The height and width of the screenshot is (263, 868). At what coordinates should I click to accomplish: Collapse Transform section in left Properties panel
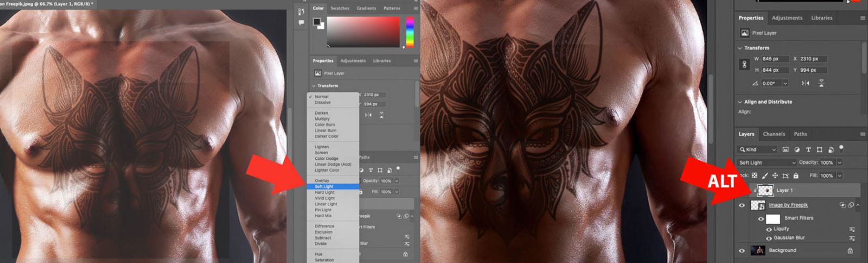[x=314, y=86]
